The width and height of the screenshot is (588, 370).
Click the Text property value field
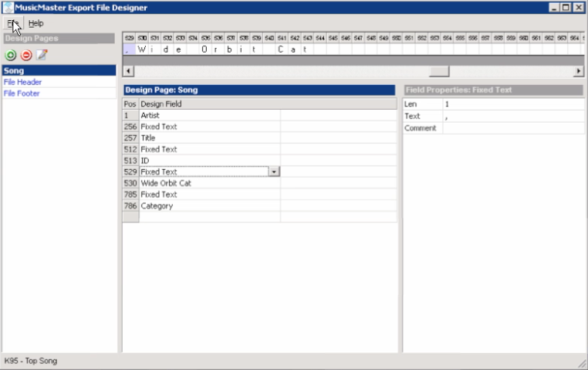tap(512, 116)
